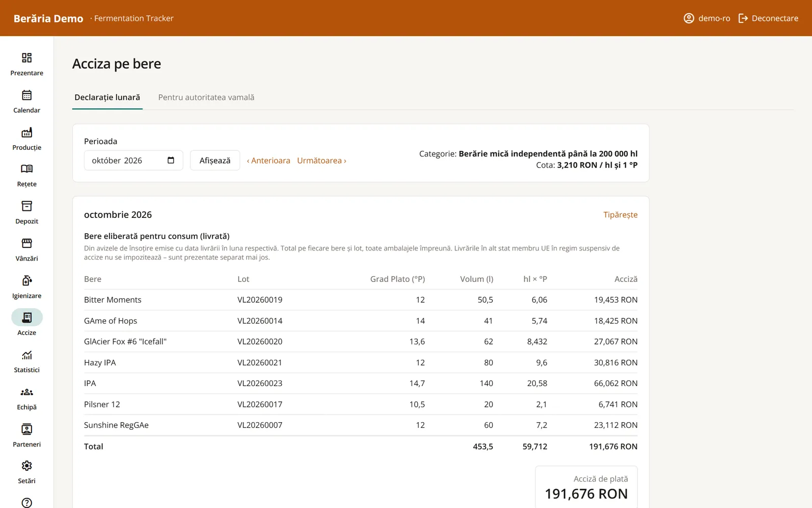Click lot number VL20260007

(x=260, y=425)
